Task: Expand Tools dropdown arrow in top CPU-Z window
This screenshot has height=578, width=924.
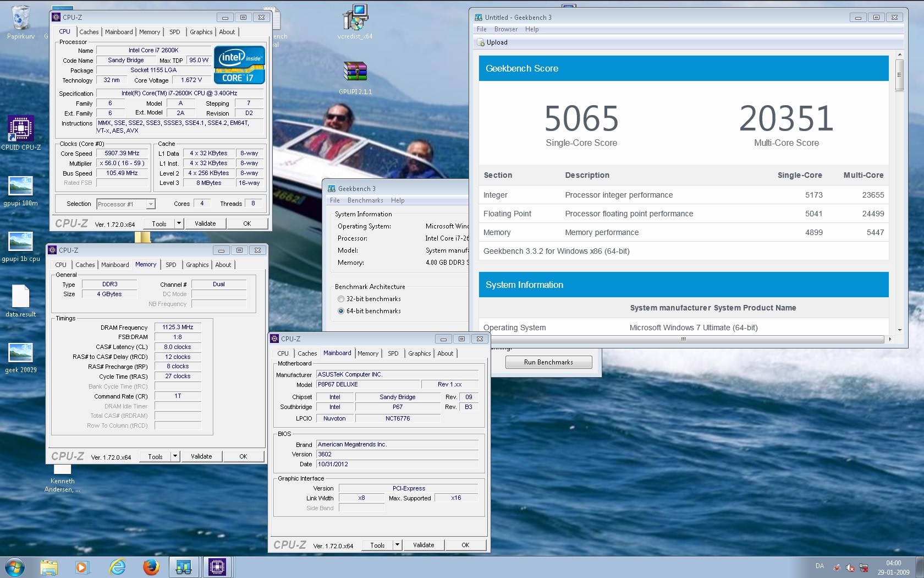Action: pos(179,223)
